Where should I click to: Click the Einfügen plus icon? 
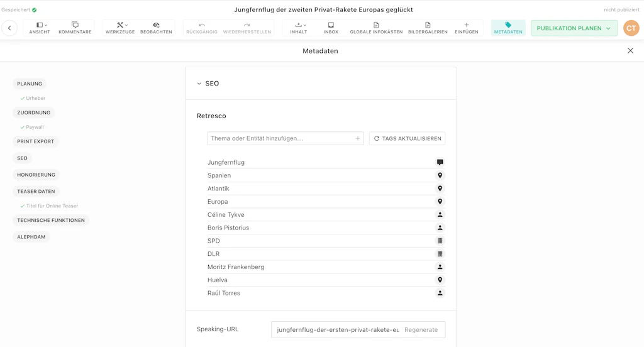467,25
